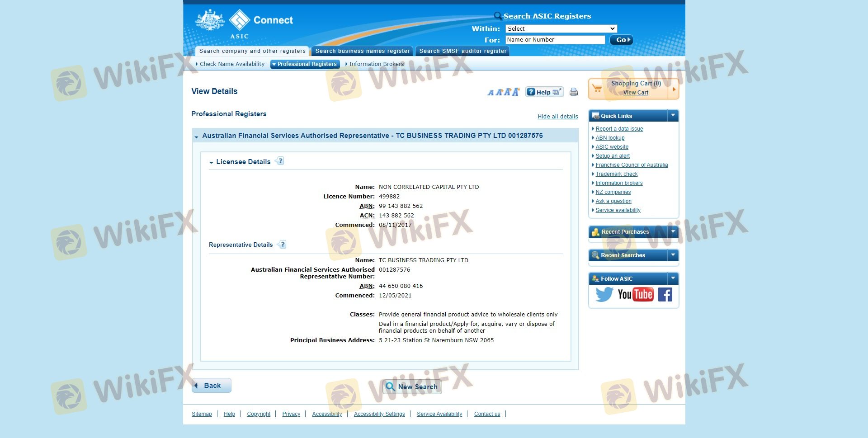The image size is (868, 438).
Task: Collapse the Licensee Details section
Action: click(211, 162)
